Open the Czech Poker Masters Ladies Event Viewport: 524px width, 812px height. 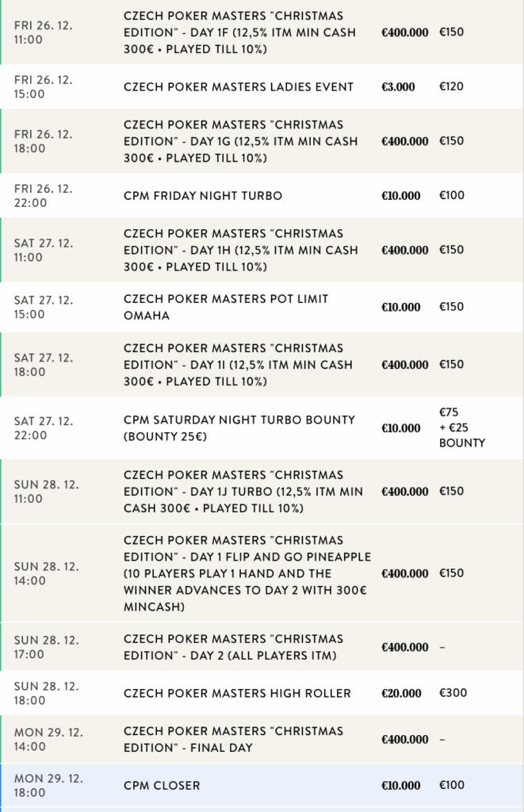(x=239, y=86)
